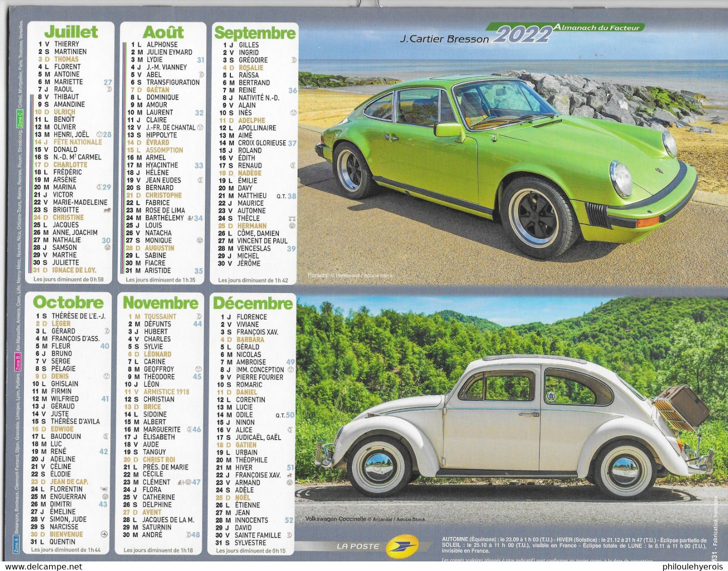
Task: Select 14 M Croix Glorieuse in Septembre
Action: pos(252,143)
